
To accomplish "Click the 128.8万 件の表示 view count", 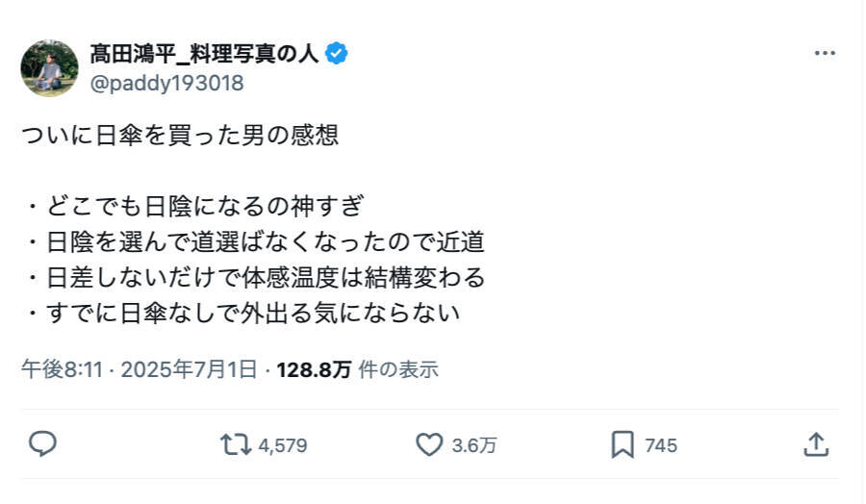I will [356, 369].
